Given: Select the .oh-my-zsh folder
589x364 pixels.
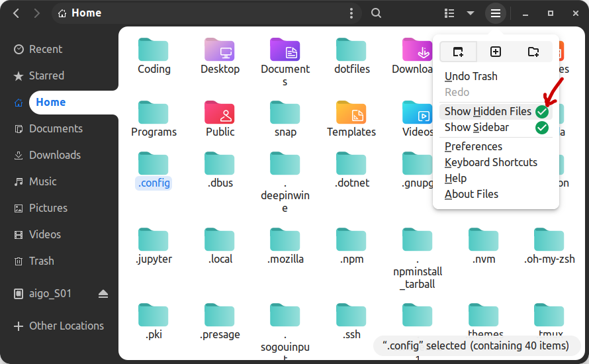Looking at the screenshot, I should coord(549,240).
